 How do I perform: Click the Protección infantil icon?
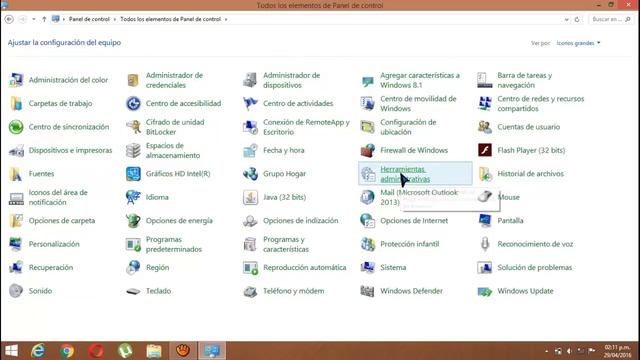pyautogui.click(x=367, y=244)
